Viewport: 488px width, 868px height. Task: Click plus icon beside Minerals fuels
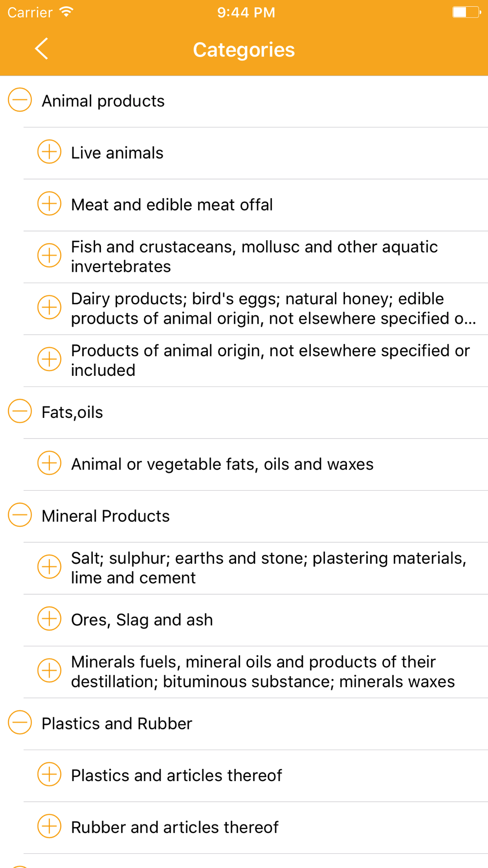coord(49,671)
